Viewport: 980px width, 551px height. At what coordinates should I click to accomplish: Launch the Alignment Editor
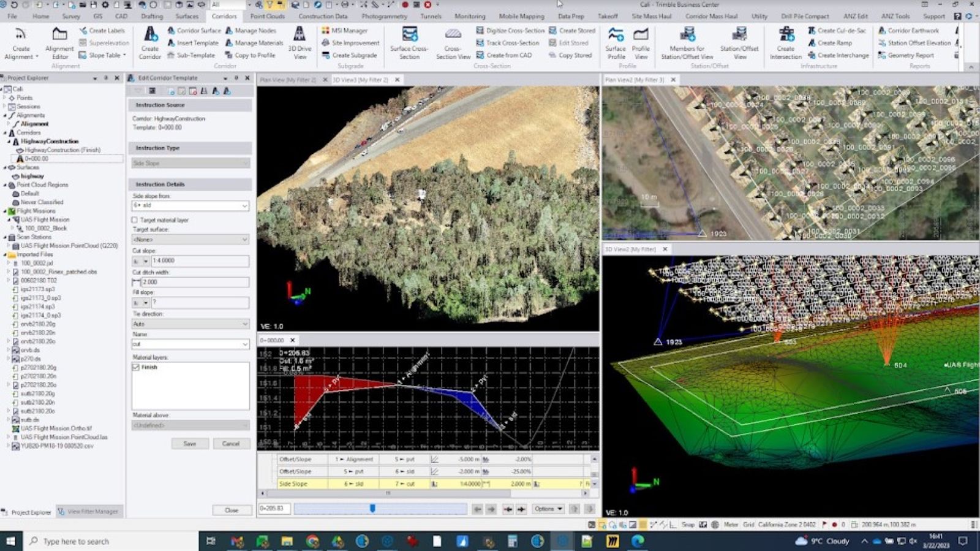(x=59, y=43)
